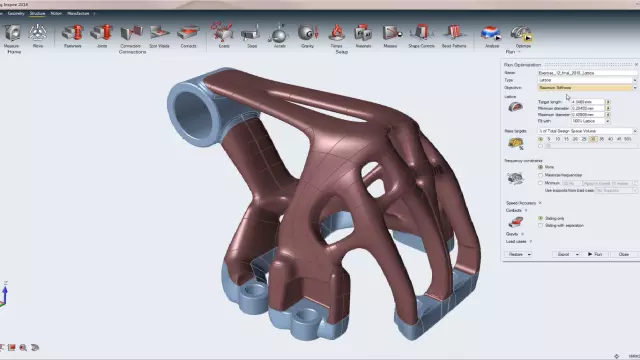Click the Lattice section icon in panel
Screen dimensions: 640x360
pos(516,107)
